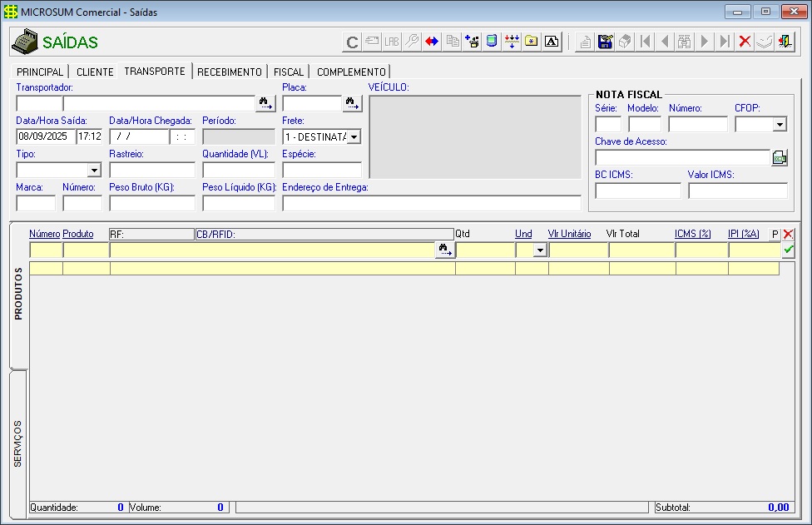Image resolution: width=812 pixels, height=525 pixels.
Task: Click the save floppy disk icon
Action: click(606, 42)
